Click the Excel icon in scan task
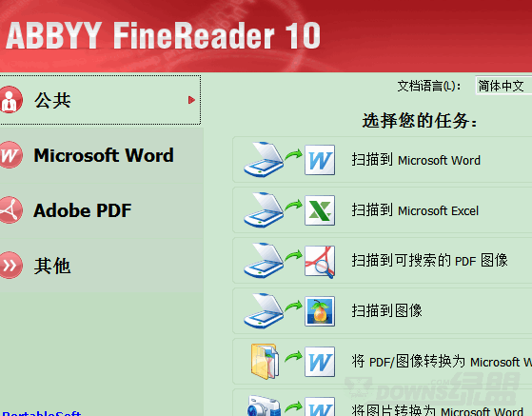 pos(320,210)
